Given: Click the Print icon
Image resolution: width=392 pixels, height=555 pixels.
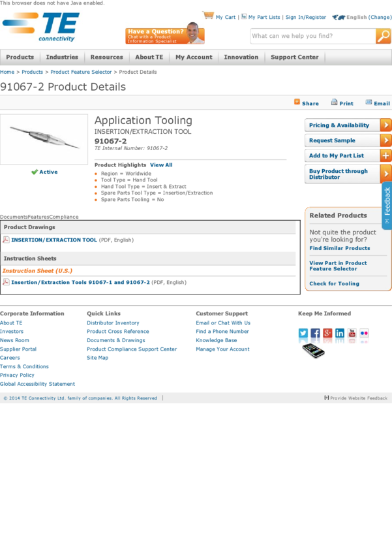Looking at the screenshot, I should (334, 103).
